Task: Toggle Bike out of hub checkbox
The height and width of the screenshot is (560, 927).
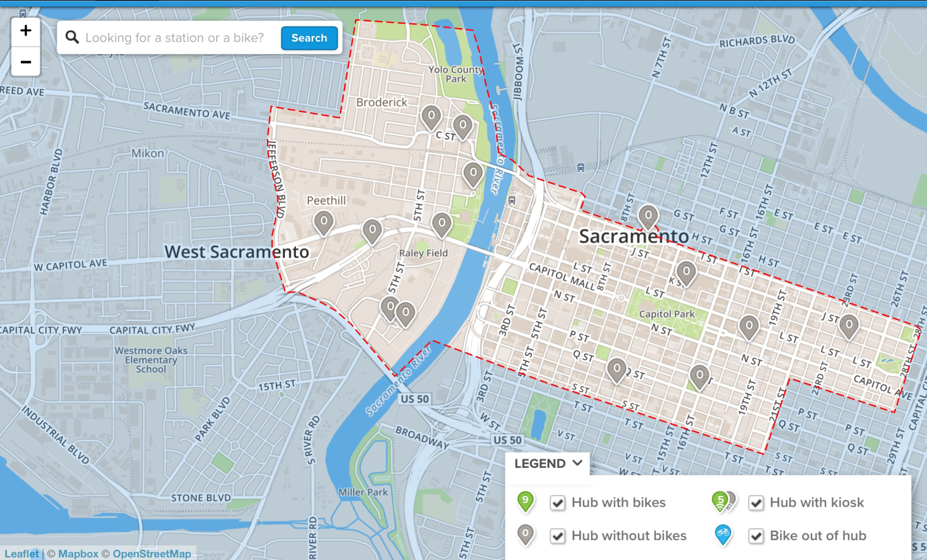Action: (x=756, y=536)
